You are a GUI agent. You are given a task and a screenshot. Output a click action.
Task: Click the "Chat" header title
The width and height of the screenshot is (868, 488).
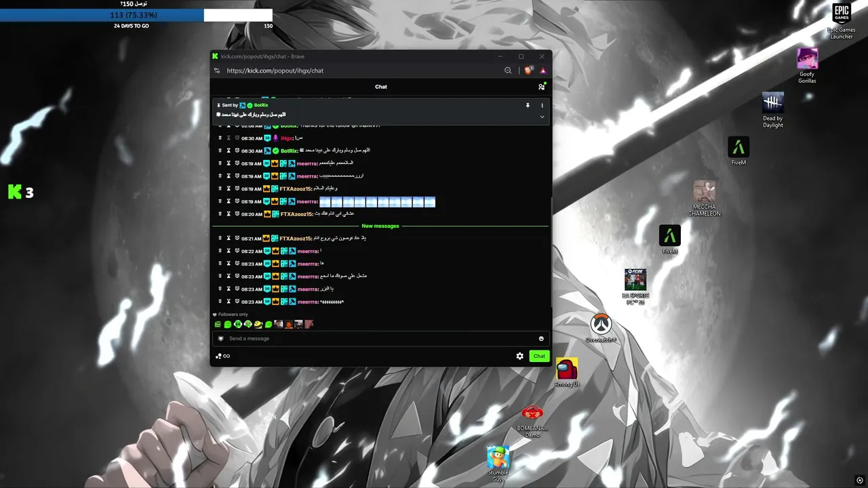click(x=381, y=87)
